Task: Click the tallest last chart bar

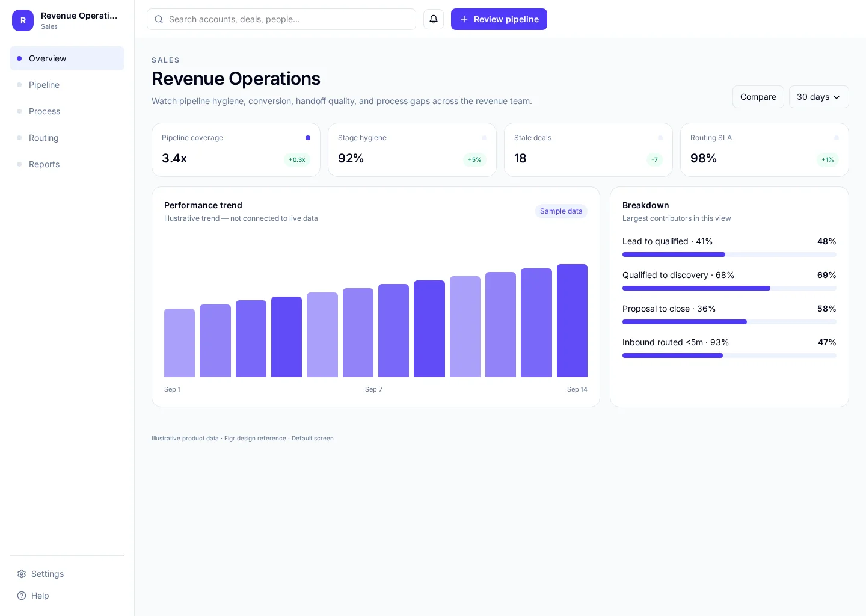Action: pos(572,321)
